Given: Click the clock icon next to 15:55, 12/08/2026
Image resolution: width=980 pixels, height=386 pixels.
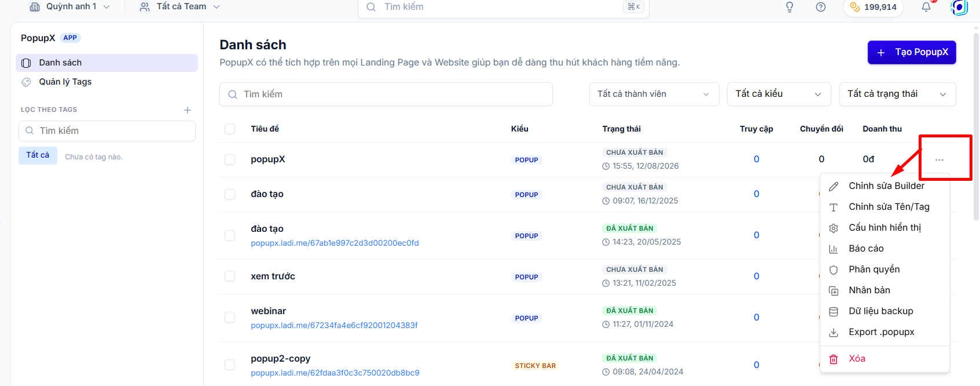Looking at the screenshot, I should pyautogui.click(x=606, y=166).
